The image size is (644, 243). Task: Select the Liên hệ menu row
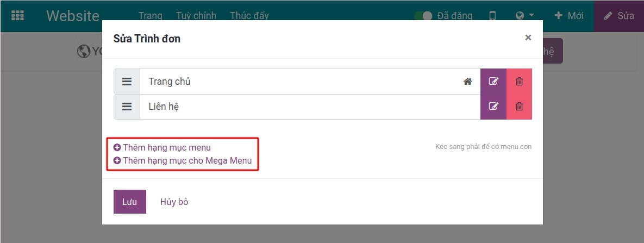point(310,107)
